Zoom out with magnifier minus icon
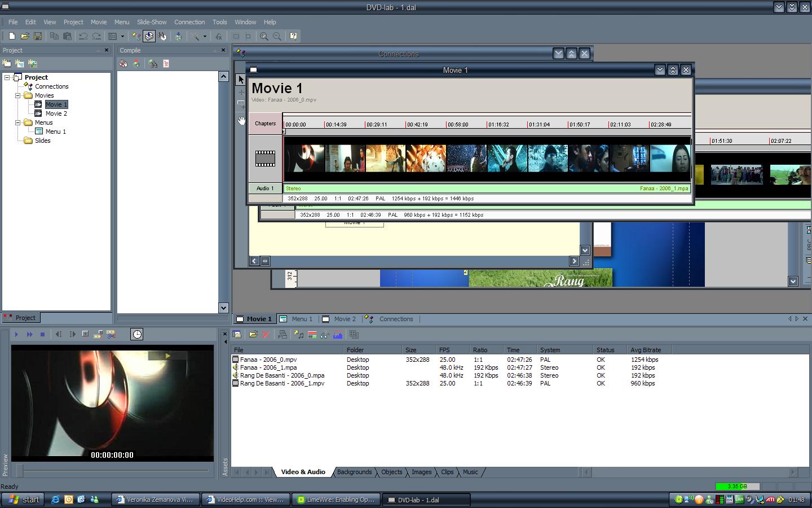The width and height of the screenshot is (812, 508). 277,36
